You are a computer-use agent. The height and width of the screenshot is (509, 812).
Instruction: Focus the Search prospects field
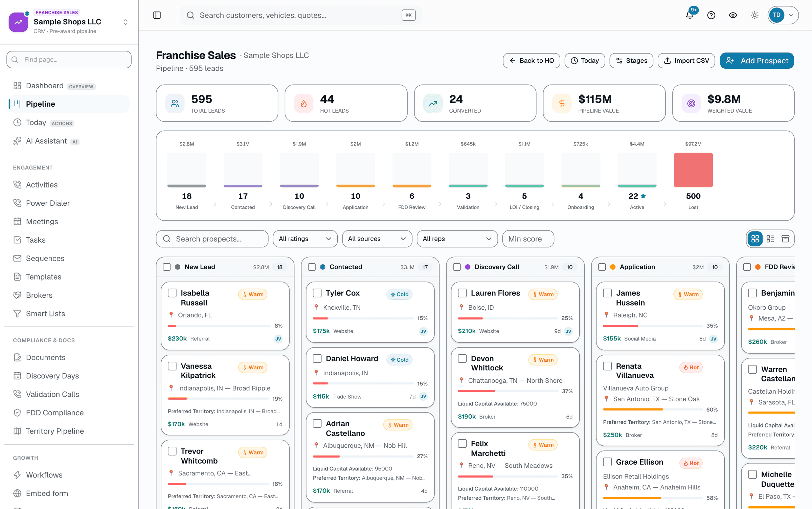point(212,239)
